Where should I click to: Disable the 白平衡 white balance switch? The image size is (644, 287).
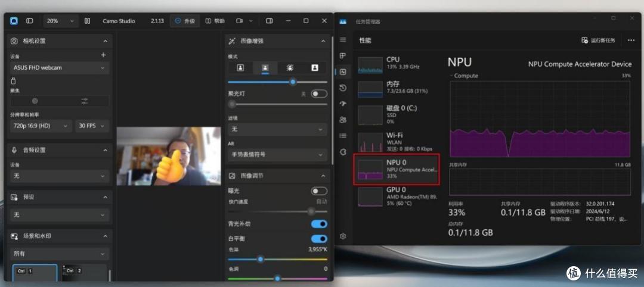pyautogui.click(x=319, y=239)
